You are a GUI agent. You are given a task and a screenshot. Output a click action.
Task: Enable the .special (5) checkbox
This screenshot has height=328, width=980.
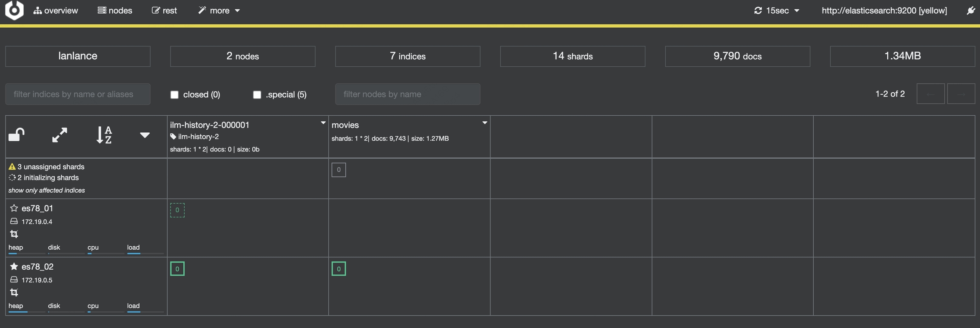(257, 94)
